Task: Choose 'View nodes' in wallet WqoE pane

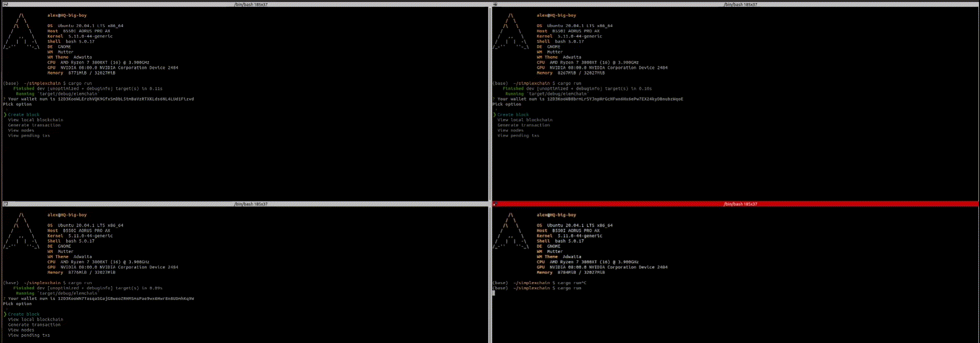Action: tap(510, 130)
